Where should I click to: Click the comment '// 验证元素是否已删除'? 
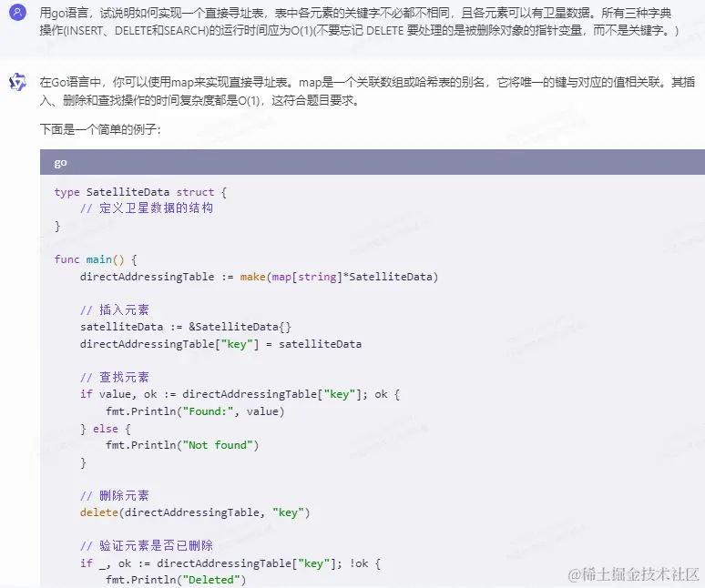(x=147, y=546)
